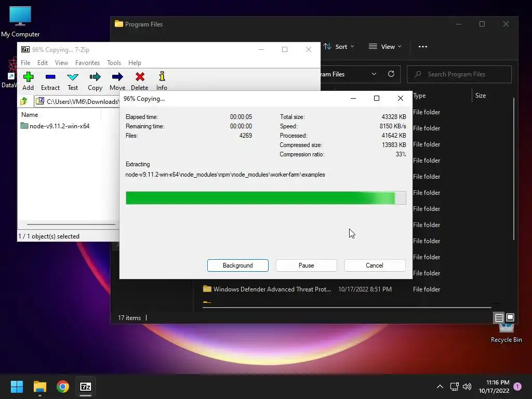Image resolution: width=532 pixels, height=399 pixels.
Task: Click the up-folder icon in 7-Zip
Action: (x=24, y=101)
